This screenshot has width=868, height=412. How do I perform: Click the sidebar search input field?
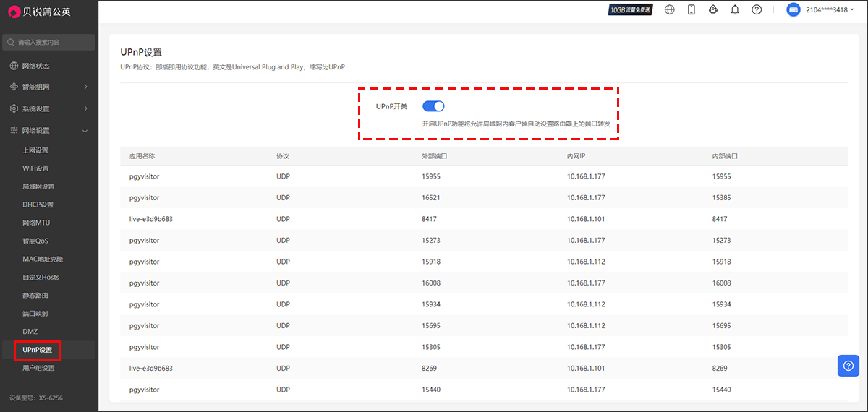pos(51,43)
